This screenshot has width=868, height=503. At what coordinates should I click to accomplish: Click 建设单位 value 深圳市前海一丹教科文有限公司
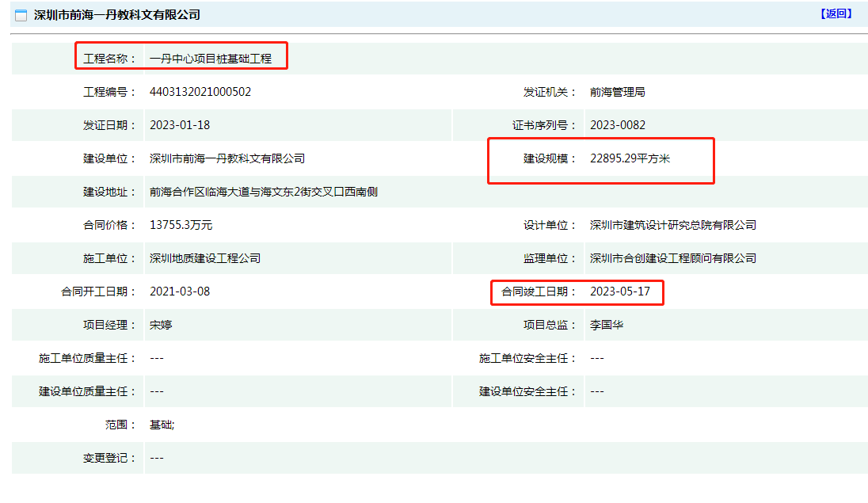click(x=227, y=158)
